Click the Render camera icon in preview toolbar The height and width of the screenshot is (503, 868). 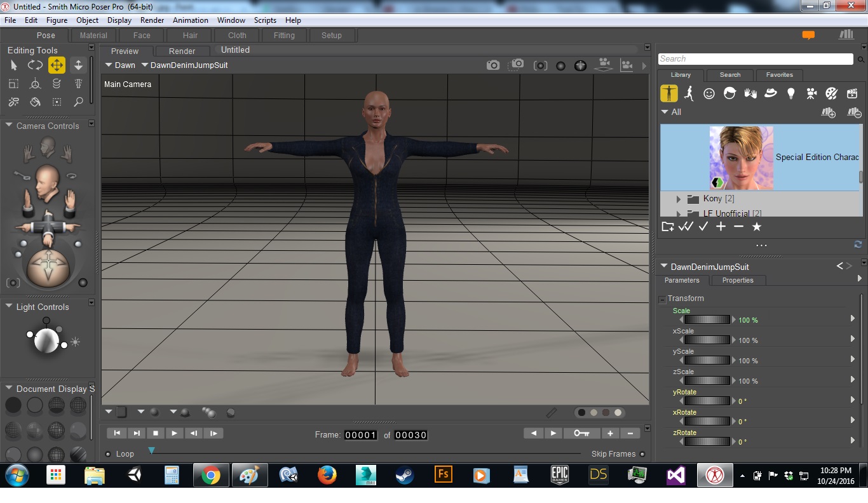(492, 65)
